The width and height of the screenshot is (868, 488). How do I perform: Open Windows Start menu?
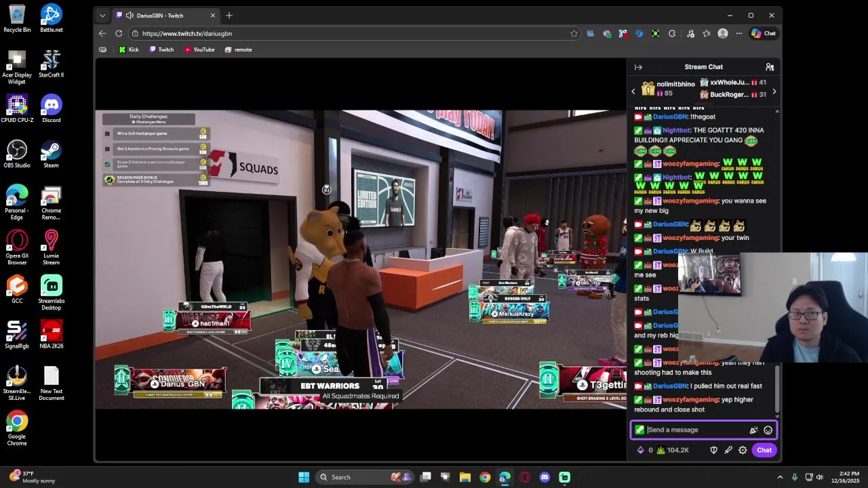point(304,477)
